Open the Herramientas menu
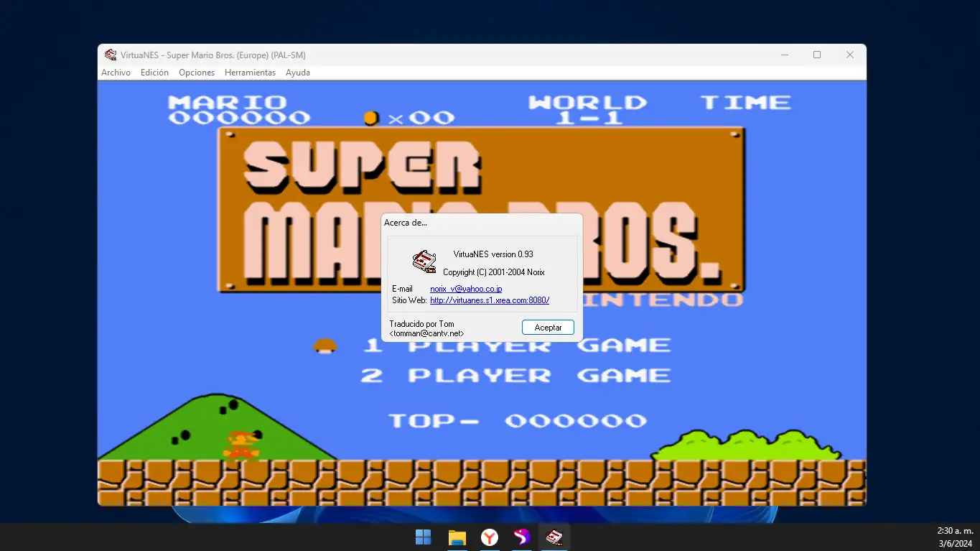The width and height of the screenshot is (980, 551). [250, 73]
